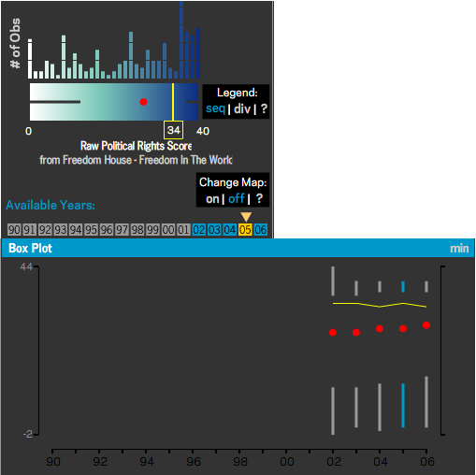Click the red dot for year 06
The width and height of the screenshot is (476, 475).
tap(426, 325)
